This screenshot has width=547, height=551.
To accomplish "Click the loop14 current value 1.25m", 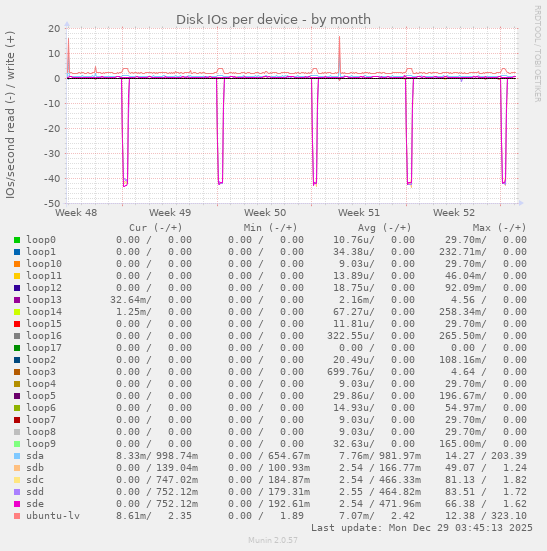I will click(x=134, y=312).
